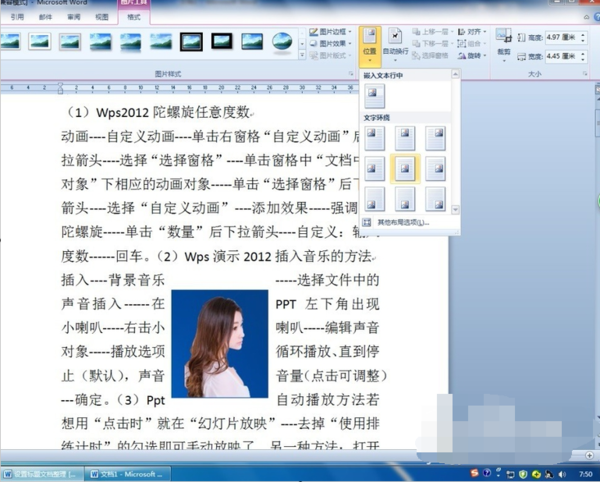Switch to the 视图 tab

coord(102,17)
